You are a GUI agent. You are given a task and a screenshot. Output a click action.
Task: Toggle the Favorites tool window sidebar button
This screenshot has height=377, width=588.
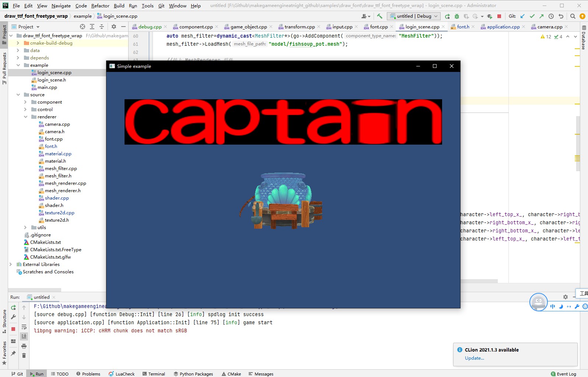coord(4,353)
